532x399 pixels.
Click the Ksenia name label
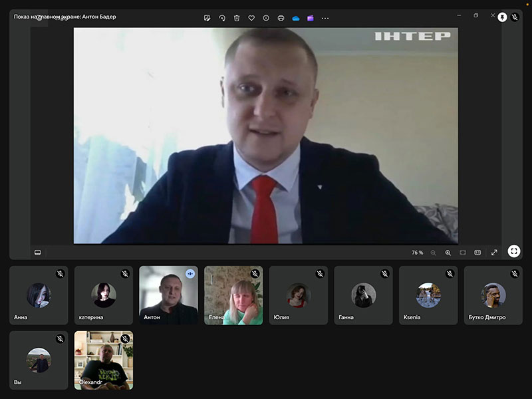(x=412, y=317)
